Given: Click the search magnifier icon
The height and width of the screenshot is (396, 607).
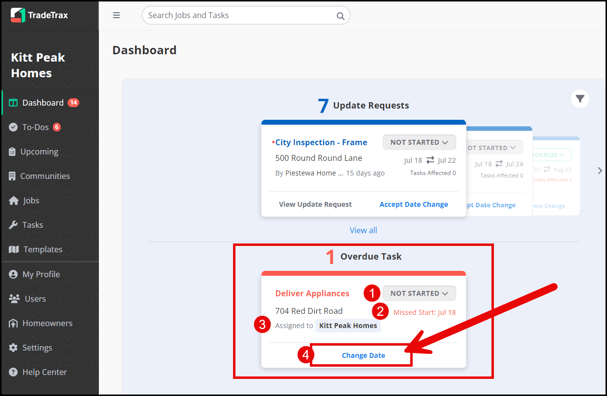Looking at the screenshot, I should pyautogui.click(x=340, y=16).
